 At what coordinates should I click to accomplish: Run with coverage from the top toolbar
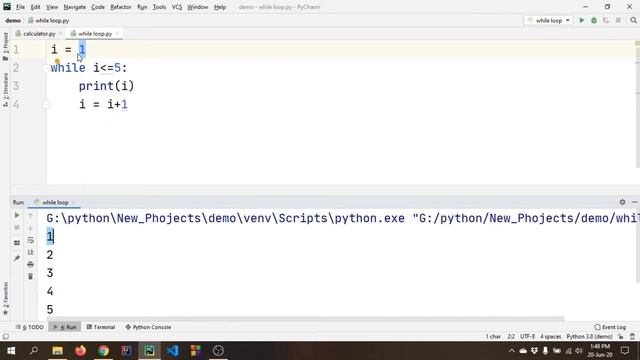tap(606, 20)
